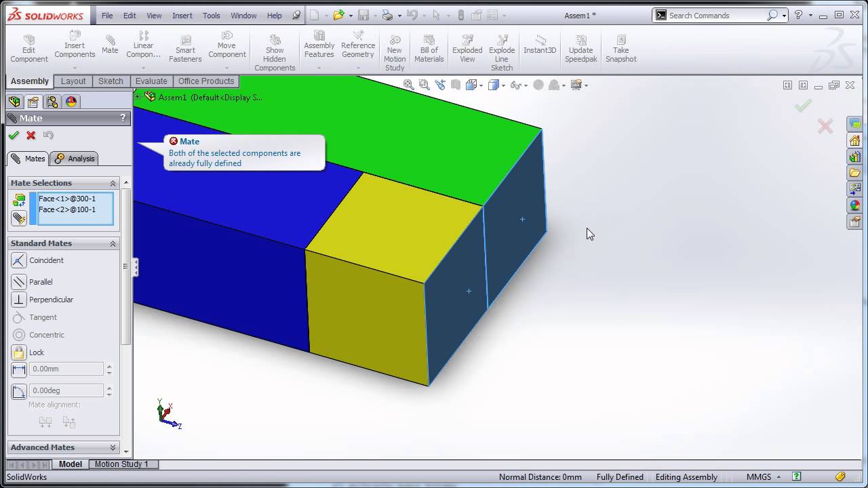
Task: Activate Move Component tool
Action: pyautogui.click(x=226, y=45)
